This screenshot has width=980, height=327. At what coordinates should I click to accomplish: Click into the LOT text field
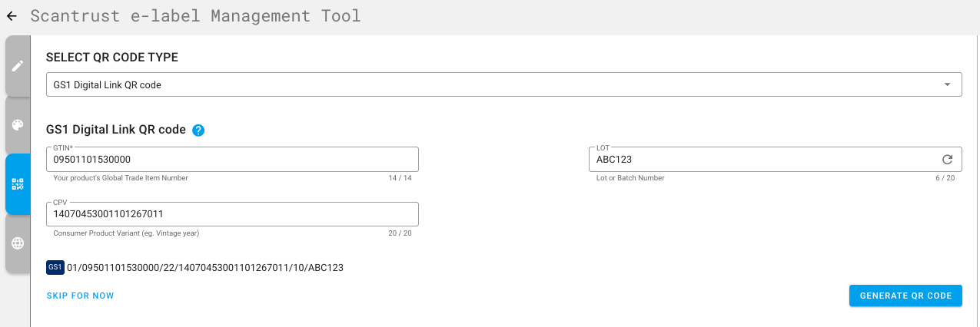761,160
